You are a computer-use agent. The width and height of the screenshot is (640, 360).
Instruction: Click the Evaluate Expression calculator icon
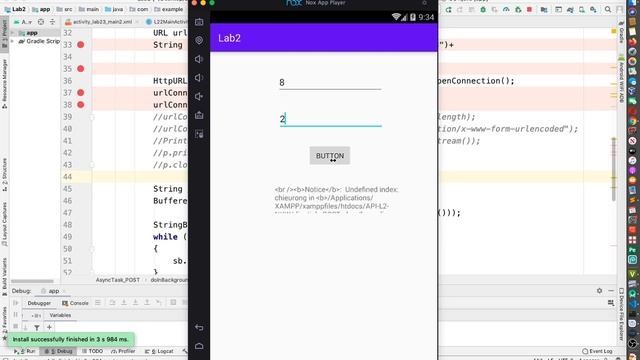click(x=173, y=302)
